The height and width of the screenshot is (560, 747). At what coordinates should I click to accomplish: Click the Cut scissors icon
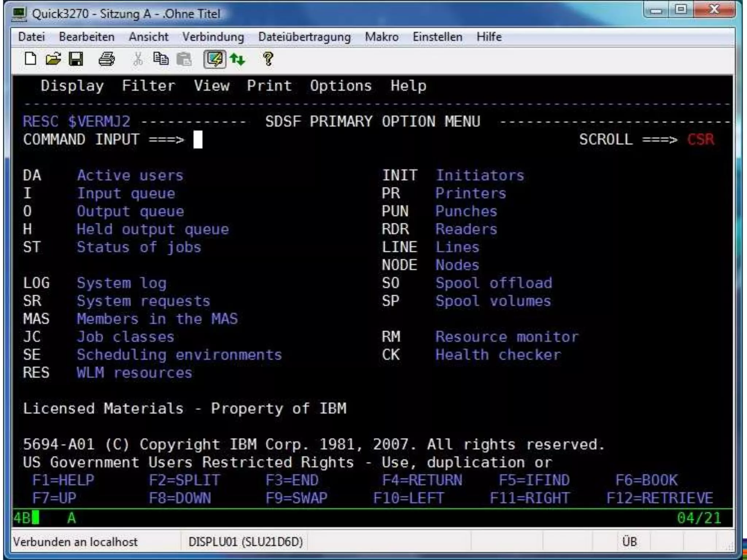click(x=138, y=59)
